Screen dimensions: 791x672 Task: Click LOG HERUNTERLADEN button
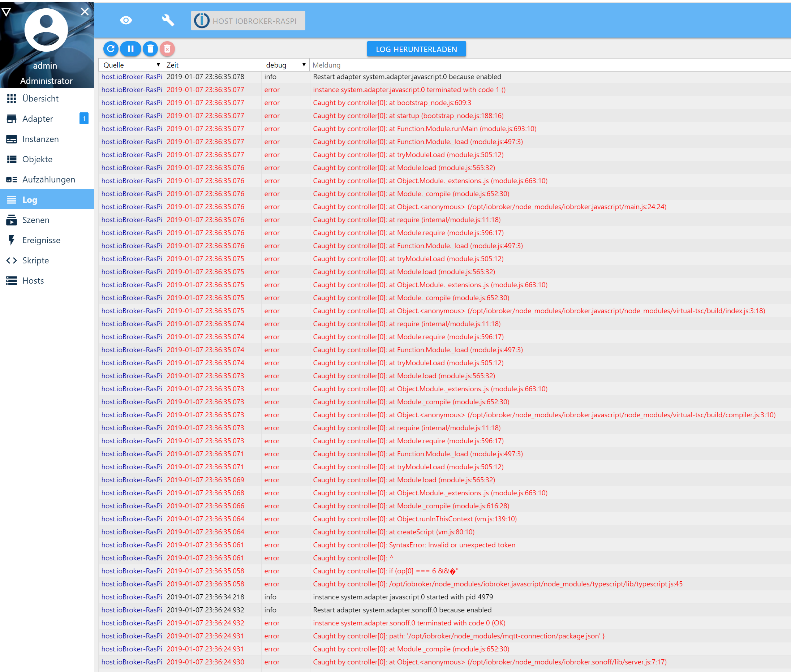point(416,49)
